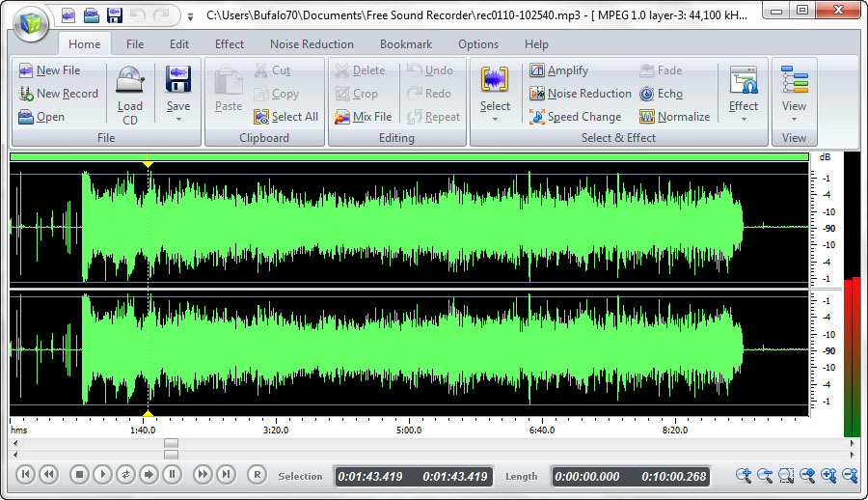Play the audio track
The width and height of the screenshot is (868, 500).
102,474
